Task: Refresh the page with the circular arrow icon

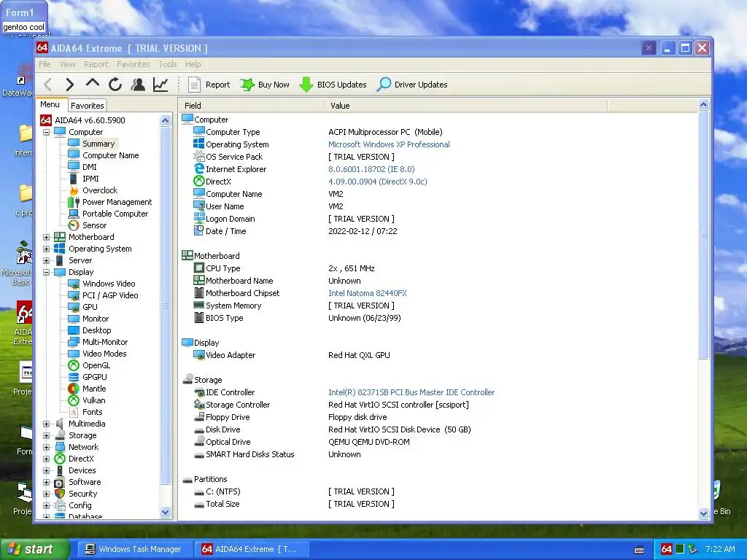Action: [x=115, y=85]
